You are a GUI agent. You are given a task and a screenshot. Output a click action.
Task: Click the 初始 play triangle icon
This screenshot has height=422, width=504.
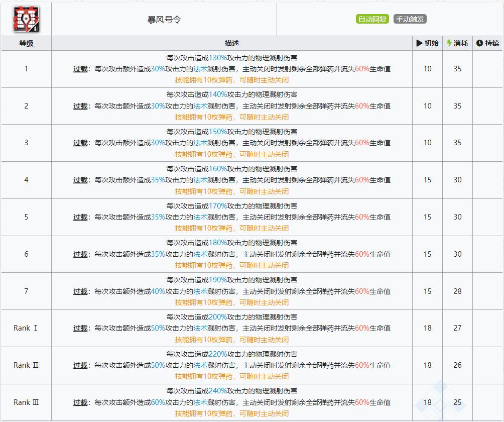pyautogui.click(x=419, y=43)
